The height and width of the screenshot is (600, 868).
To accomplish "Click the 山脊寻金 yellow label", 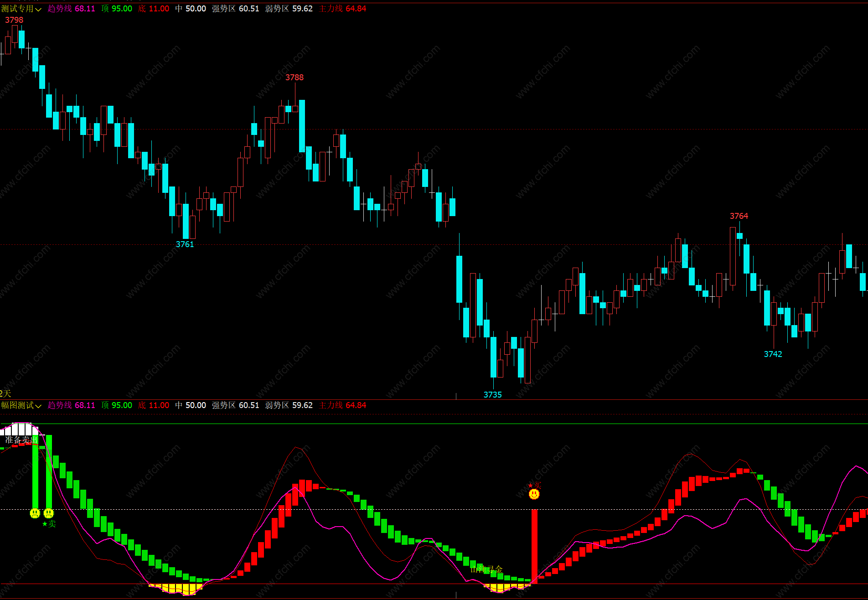I will coord(486,569).
